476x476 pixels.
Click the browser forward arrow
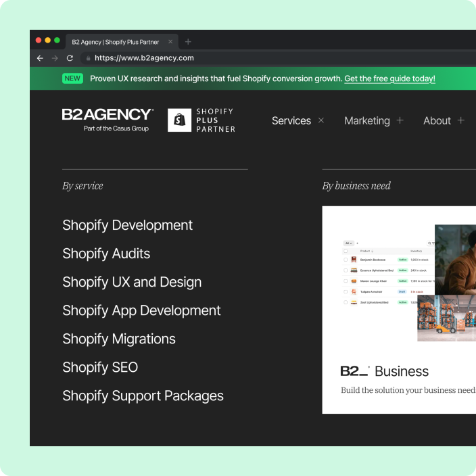pos(55,58)
